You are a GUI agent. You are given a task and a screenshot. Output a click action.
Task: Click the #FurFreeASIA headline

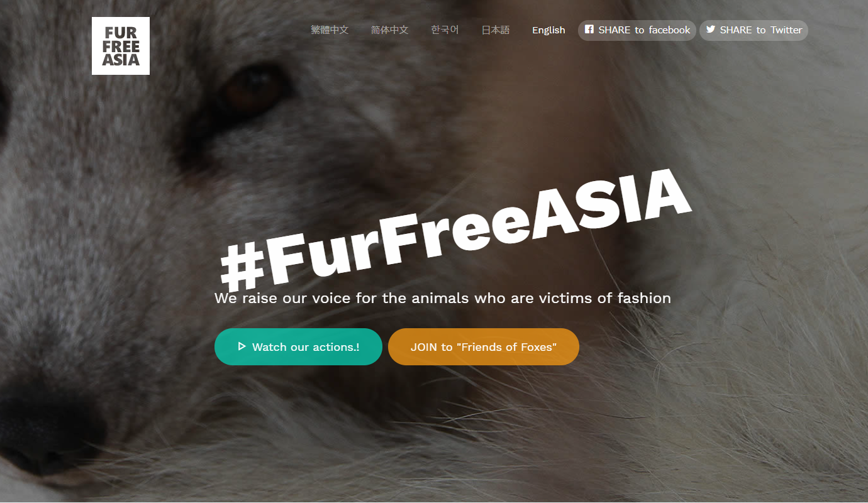click(456, 228)
